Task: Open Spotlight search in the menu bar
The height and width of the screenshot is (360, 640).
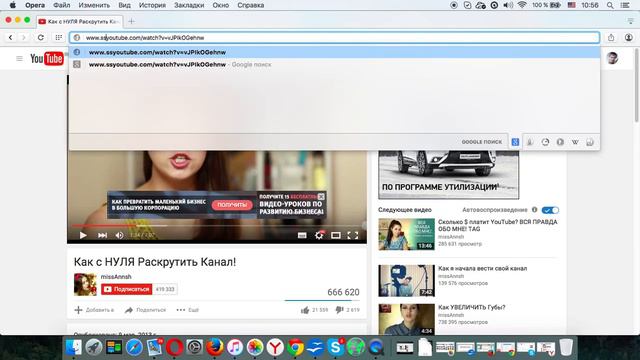Action: 610,5
